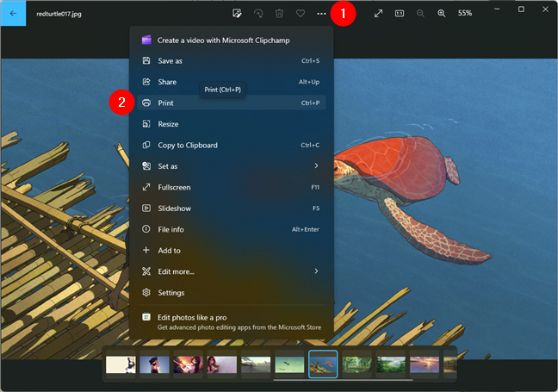Open the See more three-dots menu
This screenshot has height=392, width=558.
322,14
